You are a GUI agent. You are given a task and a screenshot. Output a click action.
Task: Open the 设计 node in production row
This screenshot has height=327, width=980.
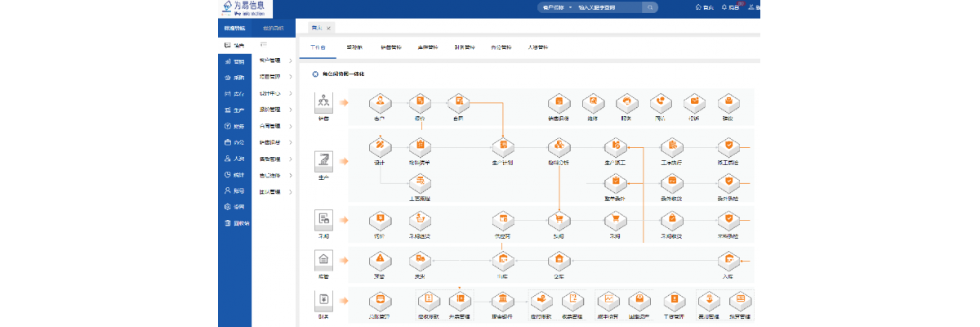(x=379, y=147)
